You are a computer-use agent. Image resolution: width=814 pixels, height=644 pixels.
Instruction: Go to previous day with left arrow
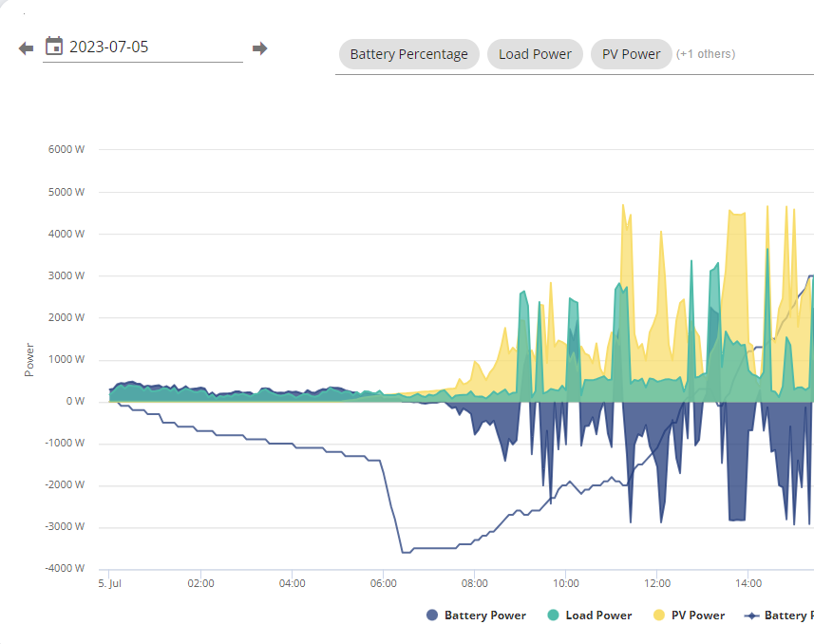click(x=26, y=48)
